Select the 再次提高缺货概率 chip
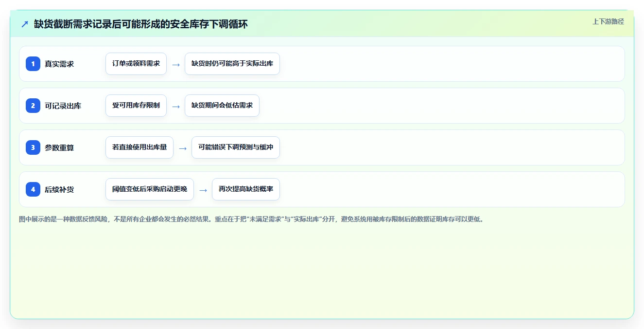Viewport: 644px width, 329px height. (246, 189)
